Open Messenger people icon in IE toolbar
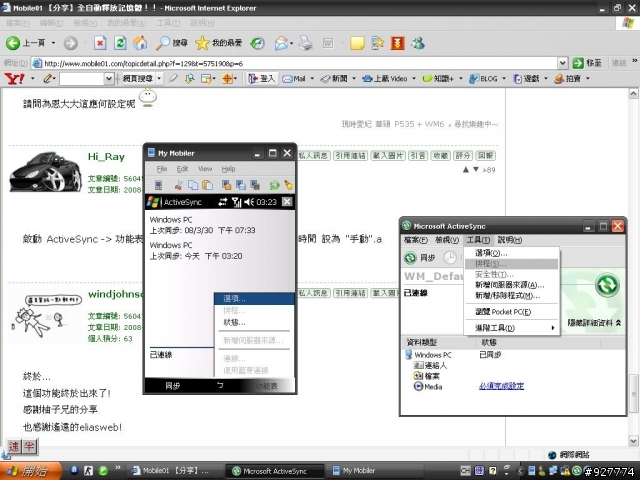This screenshot has width=640, height=480. coord(418,43)
